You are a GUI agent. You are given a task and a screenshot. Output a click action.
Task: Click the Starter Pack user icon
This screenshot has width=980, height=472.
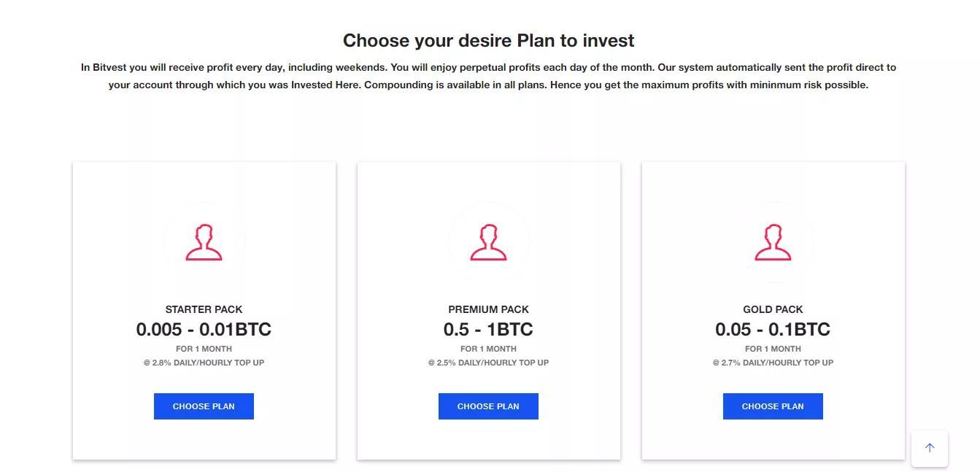click(x=204, y=242)
